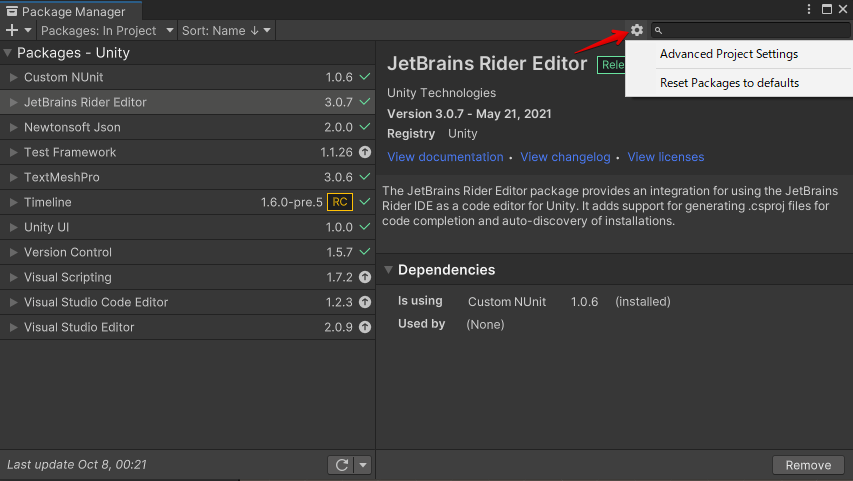This screenshot has width=853, height=481.
Task: Click Timeline RC badge
Action: click(340, 202)
